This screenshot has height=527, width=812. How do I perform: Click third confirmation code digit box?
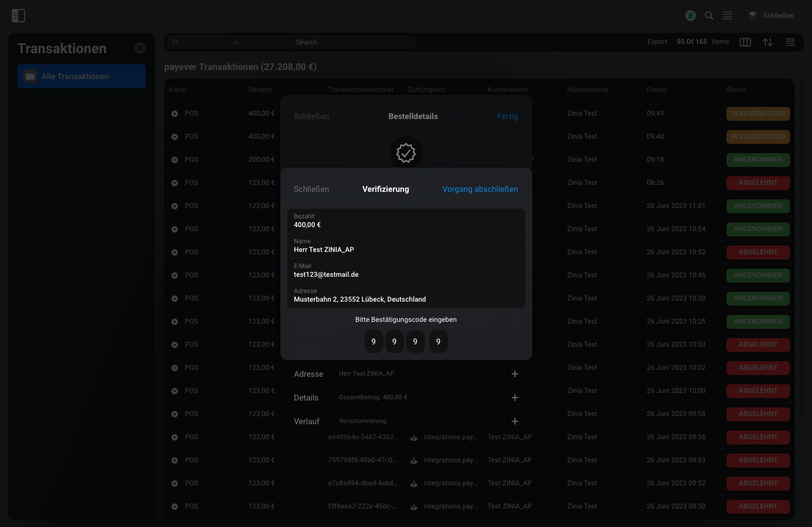[x=416, y=342]
